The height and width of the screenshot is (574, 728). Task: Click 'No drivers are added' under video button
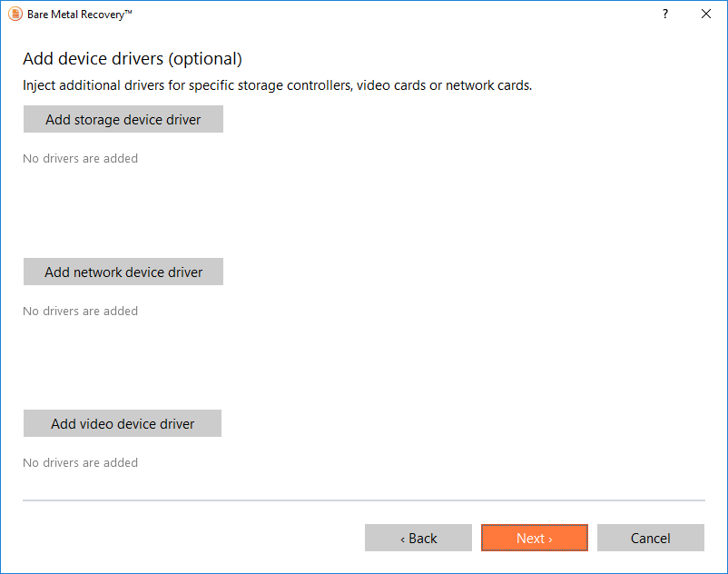(80, 463)
